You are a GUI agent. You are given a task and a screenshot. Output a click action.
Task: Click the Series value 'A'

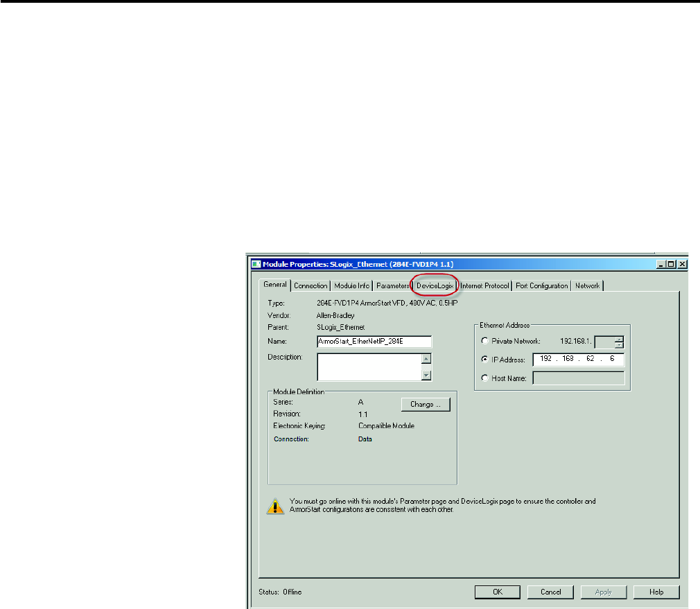(360, 402)
